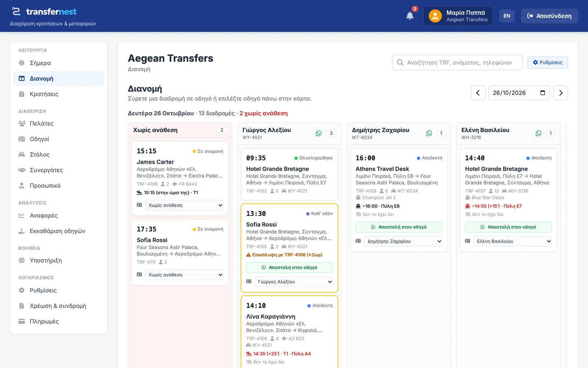588x368 pixels.
Task: Open Δημήτρης Ζαχαρίου driver dropdown
Action: point(403,241)
